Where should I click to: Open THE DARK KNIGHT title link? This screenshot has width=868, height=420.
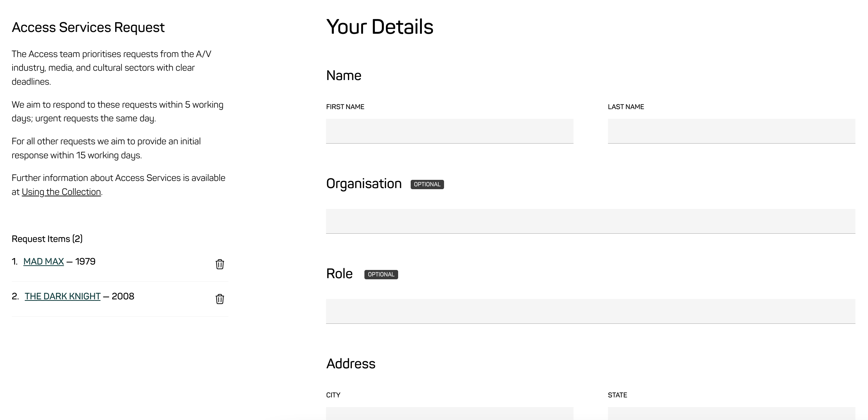(62, 297)
